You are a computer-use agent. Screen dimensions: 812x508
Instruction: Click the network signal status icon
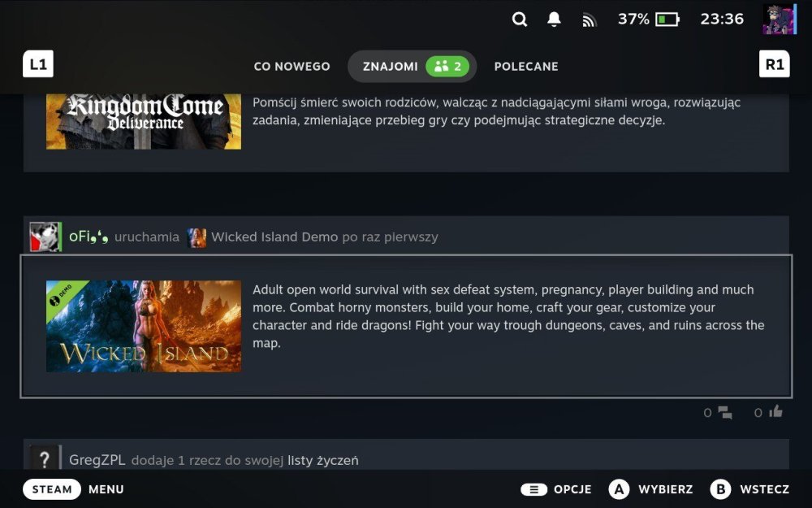pos(589,20)
